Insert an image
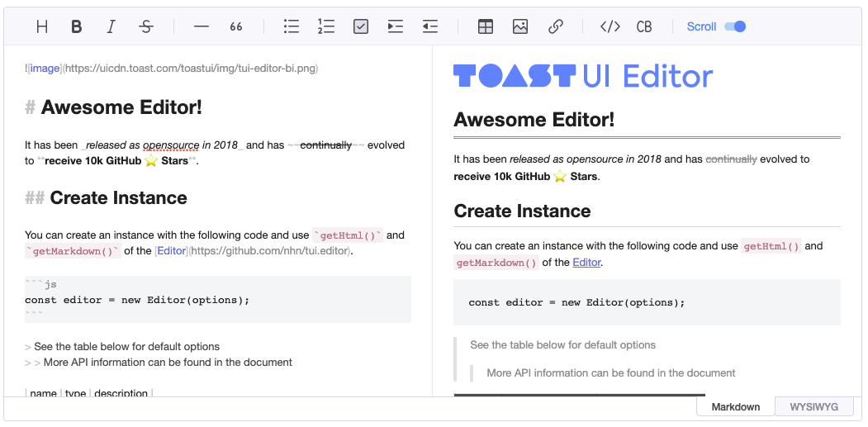868x427 pixels. [520, 26]
